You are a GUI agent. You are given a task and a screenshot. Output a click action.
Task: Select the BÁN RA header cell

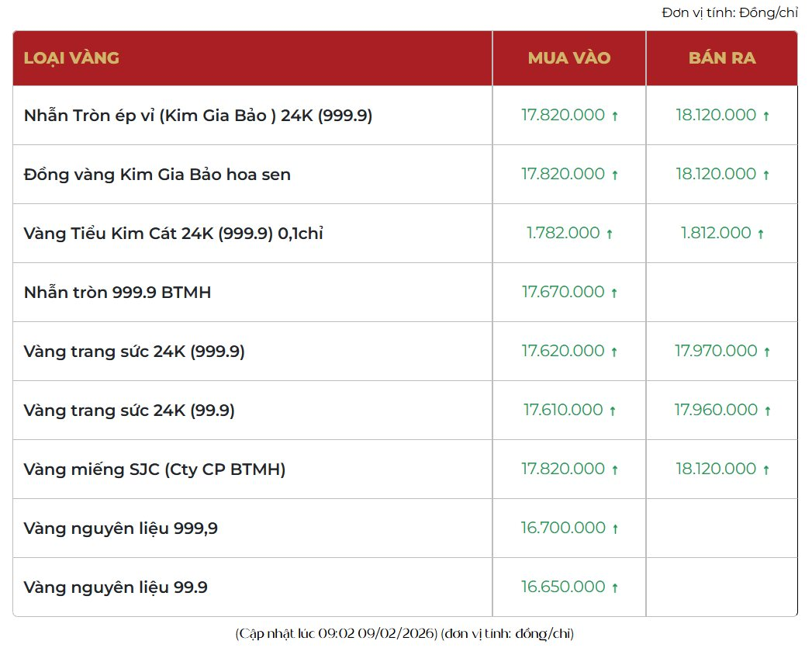tap(721, 57)
